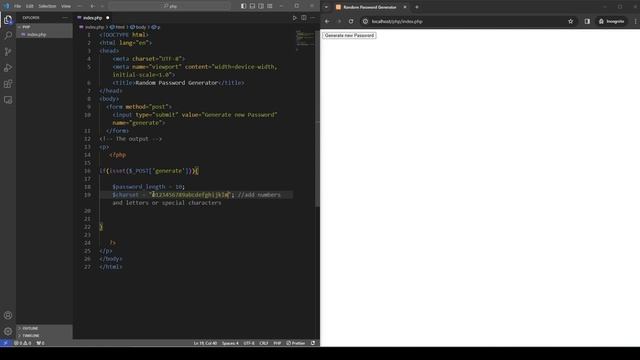Open the Explorer view in activity bar
The width and height of the screenshot is (640, 360).
(x=8, y=20)
